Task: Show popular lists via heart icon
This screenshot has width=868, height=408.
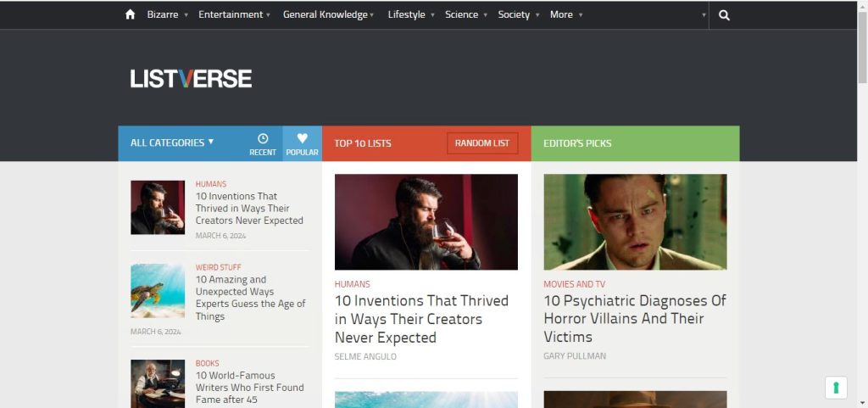Action: point(302,143)
